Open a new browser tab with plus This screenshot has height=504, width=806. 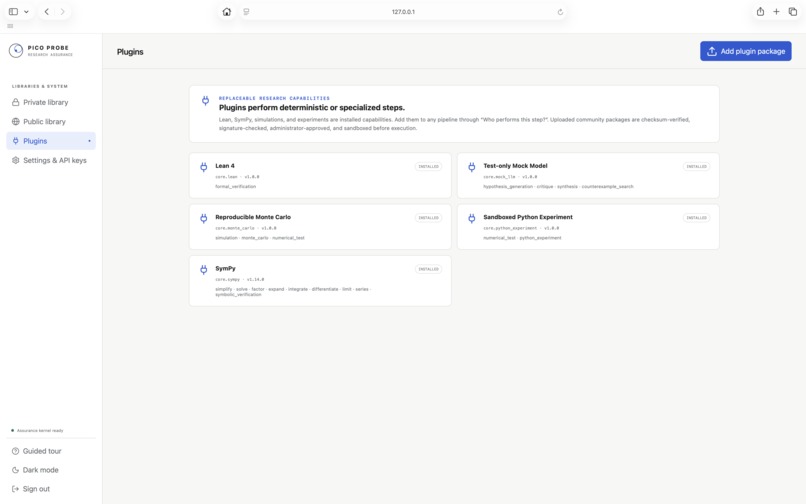pos(776,11)
